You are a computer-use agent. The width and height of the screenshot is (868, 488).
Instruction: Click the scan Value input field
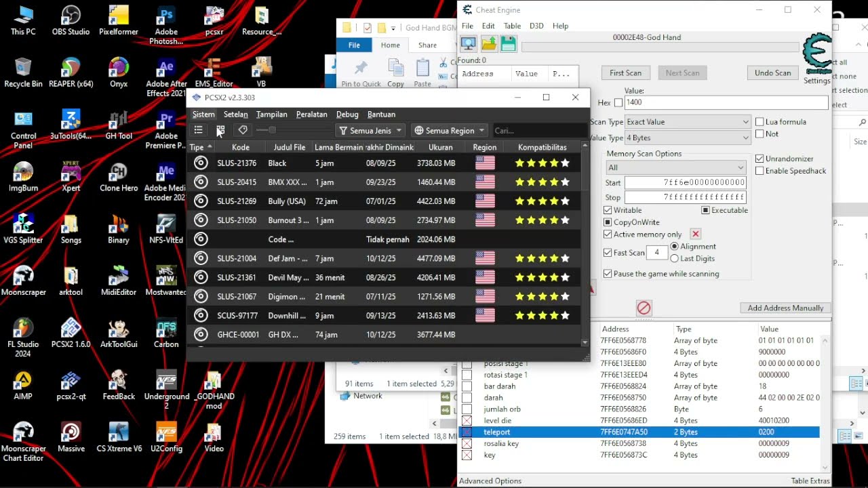click(x=726, y=102)
